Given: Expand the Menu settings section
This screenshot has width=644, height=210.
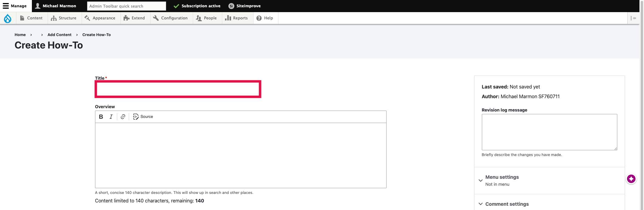Looking at the screenshot, I should point(549,181).
